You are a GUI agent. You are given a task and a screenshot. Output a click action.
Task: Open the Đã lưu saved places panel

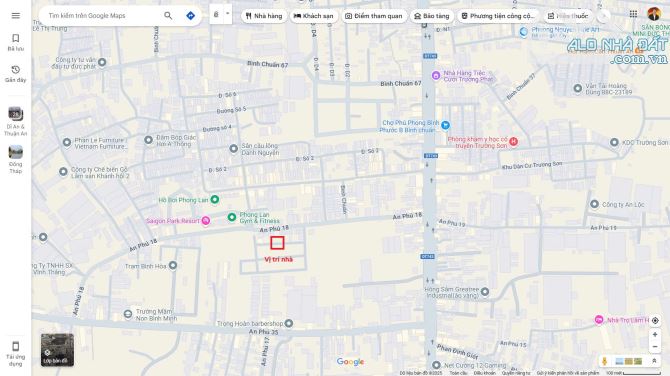[16, 42]
